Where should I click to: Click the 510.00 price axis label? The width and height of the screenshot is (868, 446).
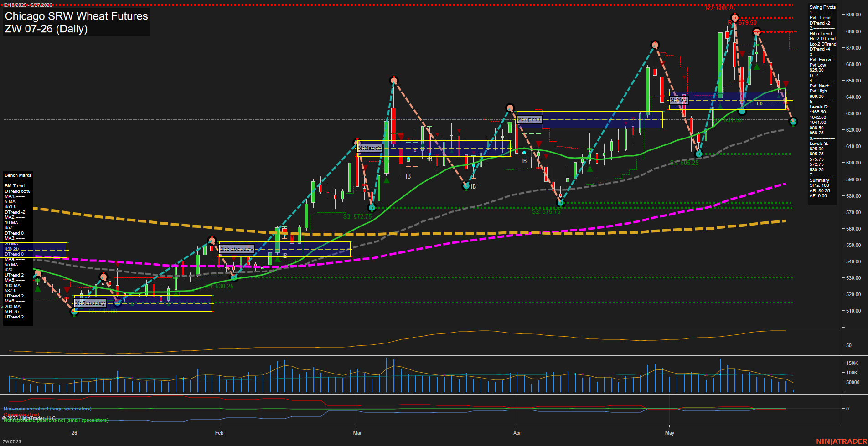pyautogui.click(x=853, y=311)
